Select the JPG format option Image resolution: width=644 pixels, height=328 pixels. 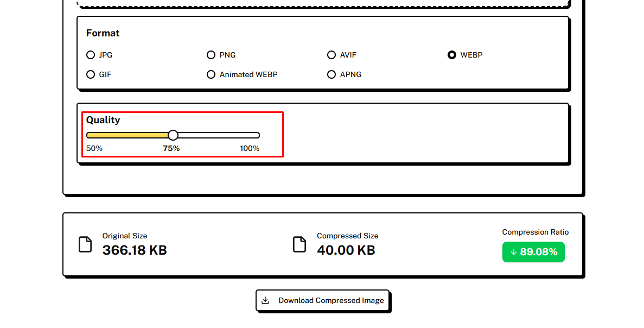pyautogui.click(x=91, y=55)
